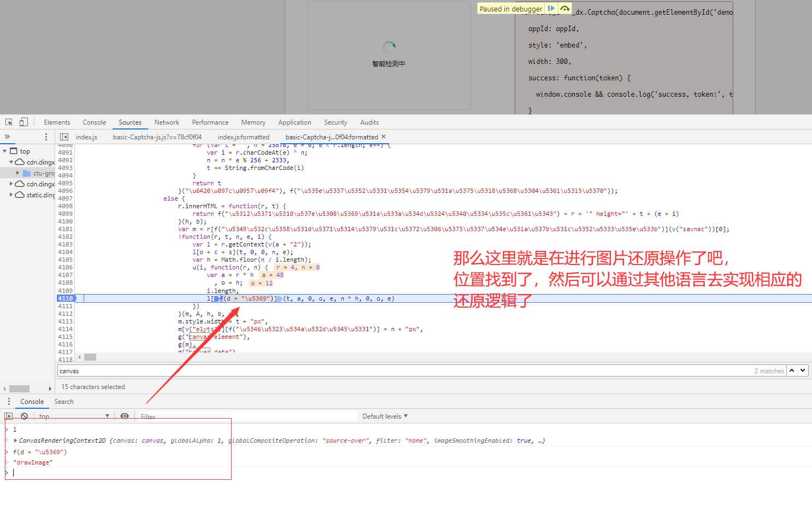Image resolution: width=812 pixels, height=517 pixels.
Task: Click the navigator horizontal scrollbar thumb
Action: pos(19,389)
